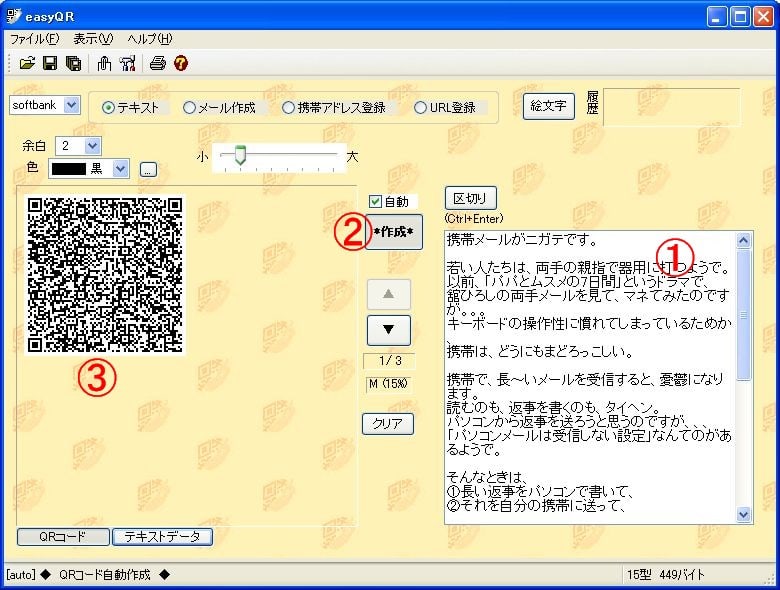The width and height of the screenshot is (780, 590).
Task: Click the printer icon
Action: coord(158,64)
